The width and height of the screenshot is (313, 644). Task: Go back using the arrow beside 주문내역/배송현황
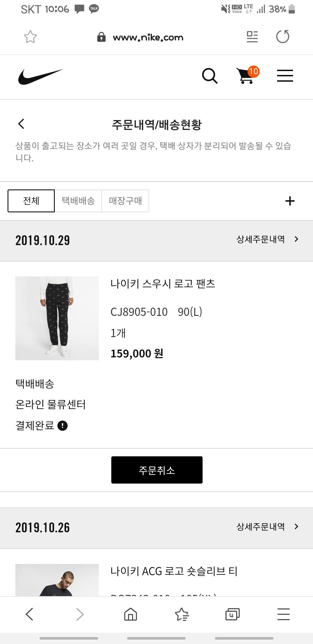(21, 124)
